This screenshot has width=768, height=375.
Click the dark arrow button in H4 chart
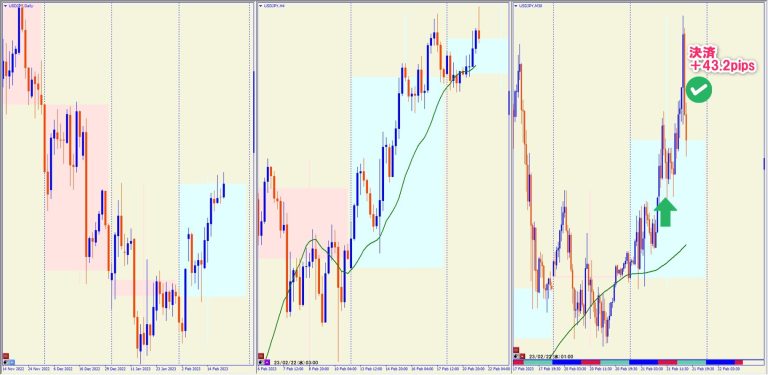[261, 362]
